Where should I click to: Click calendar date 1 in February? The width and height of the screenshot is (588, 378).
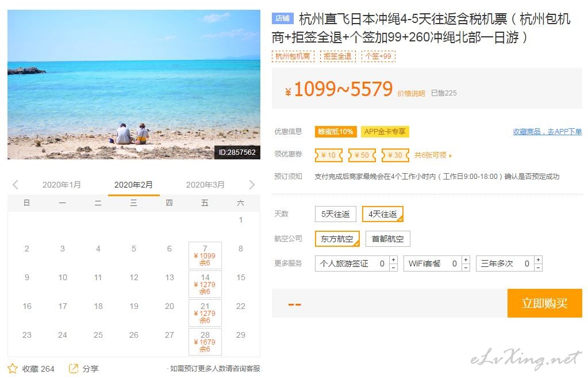point(241,220)
